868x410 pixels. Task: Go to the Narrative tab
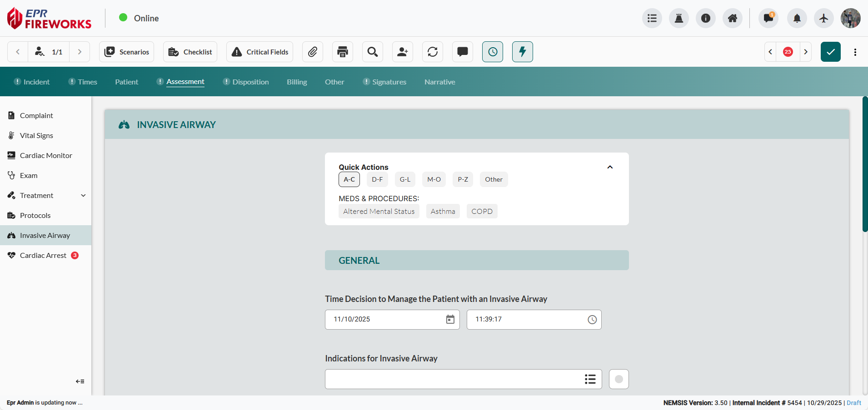pyautogui.click(x=439, y=82)
